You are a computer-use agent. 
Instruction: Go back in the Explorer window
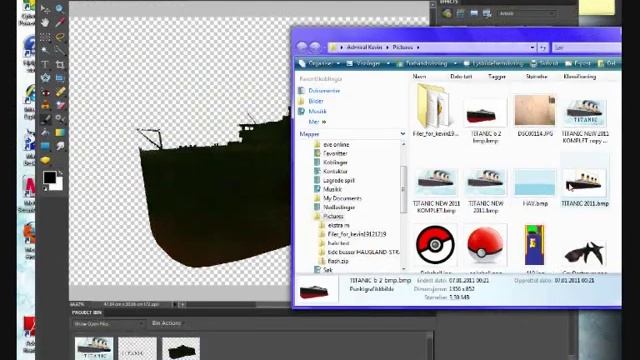point(302,47)
